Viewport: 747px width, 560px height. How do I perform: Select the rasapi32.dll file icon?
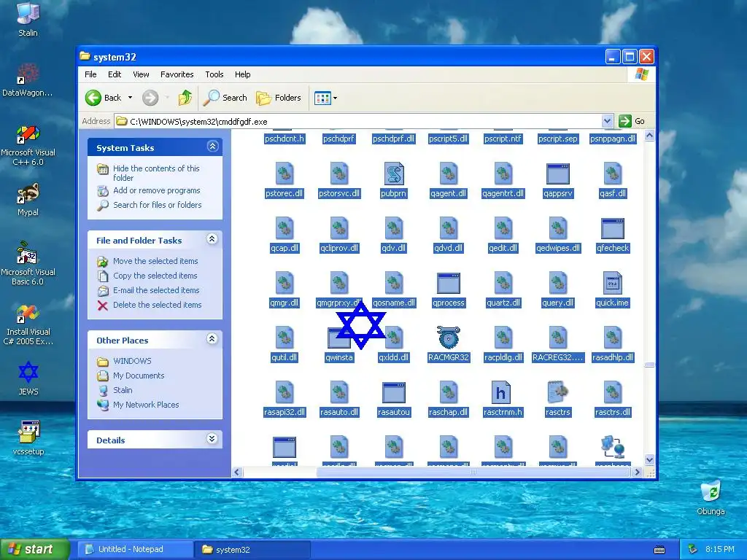tap(285, 392)
